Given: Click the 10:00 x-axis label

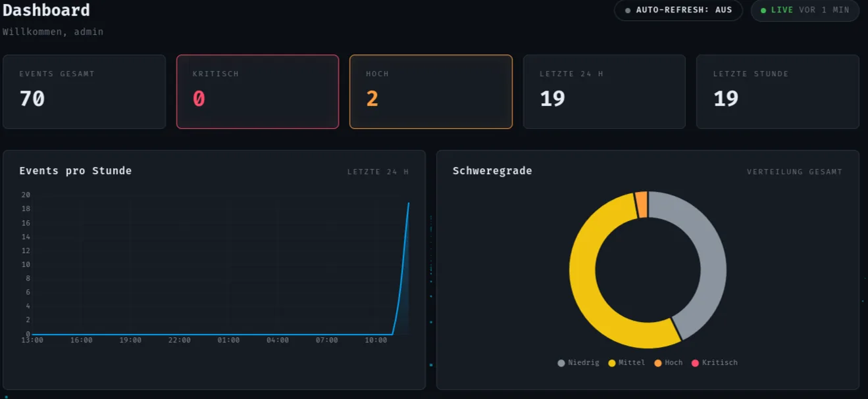Looking at the screenshot, I should (376, 340).
